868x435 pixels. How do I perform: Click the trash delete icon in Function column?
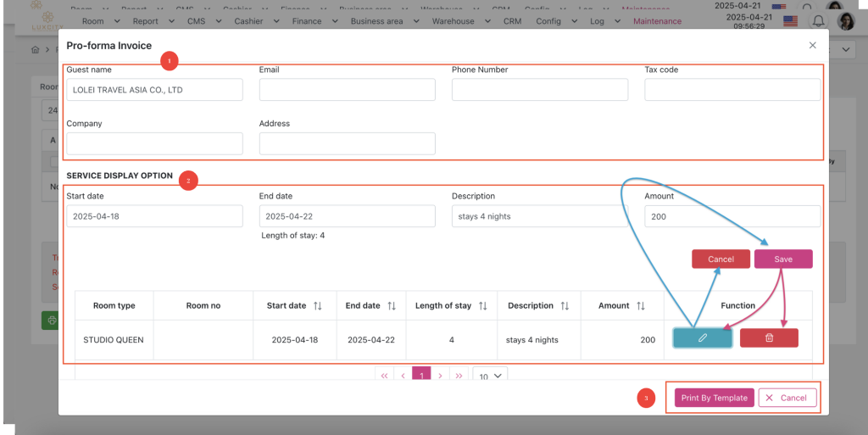(769, 338)
